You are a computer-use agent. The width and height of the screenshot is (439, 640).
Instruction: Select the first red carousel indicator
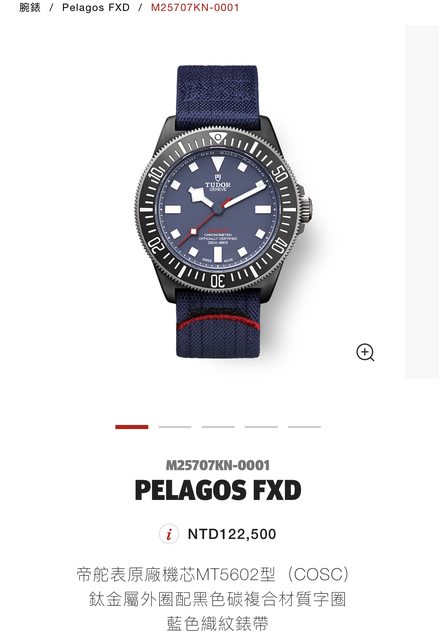click(132, 427)
